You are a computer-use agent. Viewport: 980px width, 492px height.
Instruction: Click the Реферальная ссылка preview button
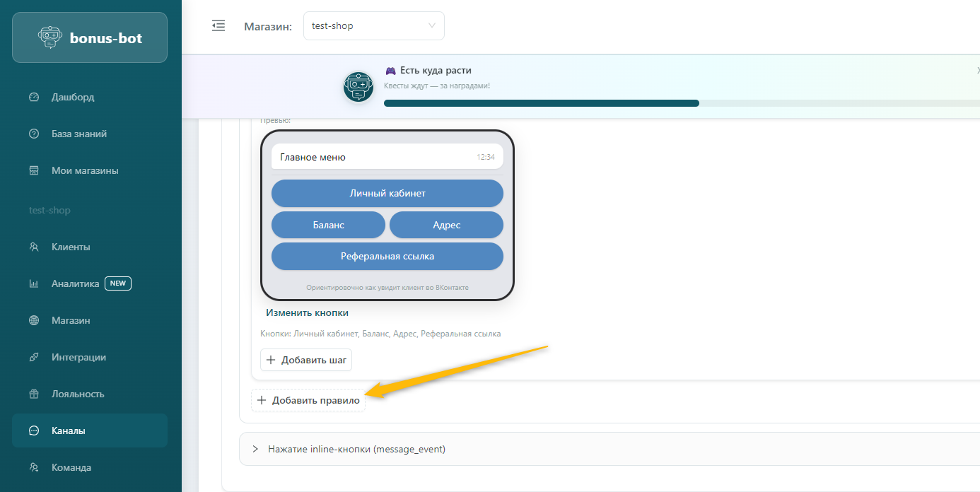pos(387,256)
